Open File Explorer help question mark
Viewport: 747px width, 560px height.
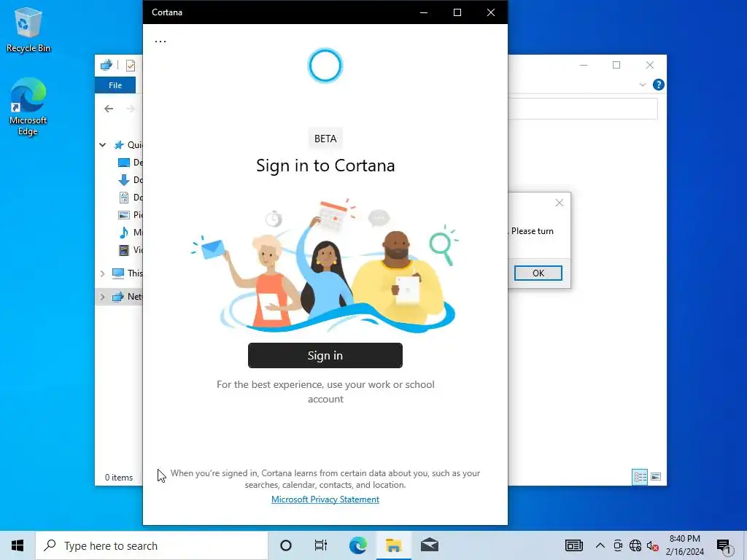pyautogui.click(x=659, y=85)
